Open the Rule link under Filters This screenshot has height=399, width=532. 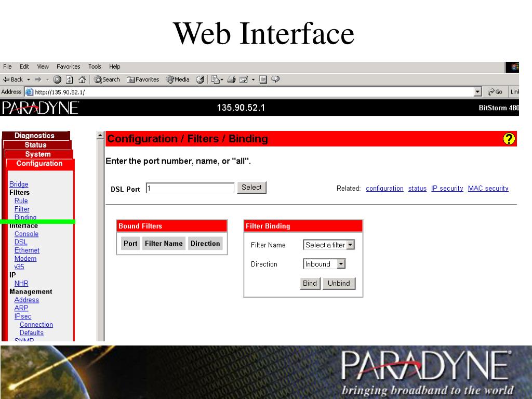click(x=21, y=201)
